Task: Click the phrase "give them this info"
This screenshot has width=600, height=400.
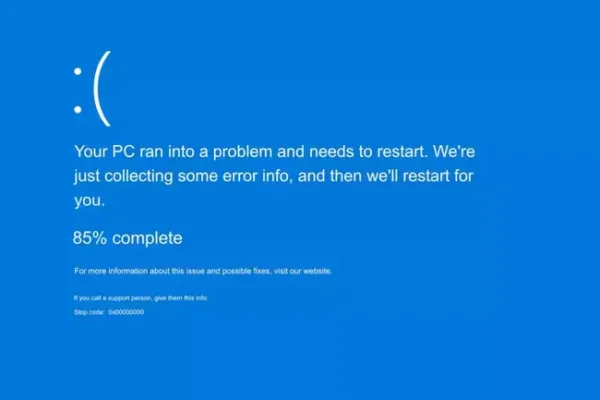Action: pyautogui.click(x=181, y=298)
